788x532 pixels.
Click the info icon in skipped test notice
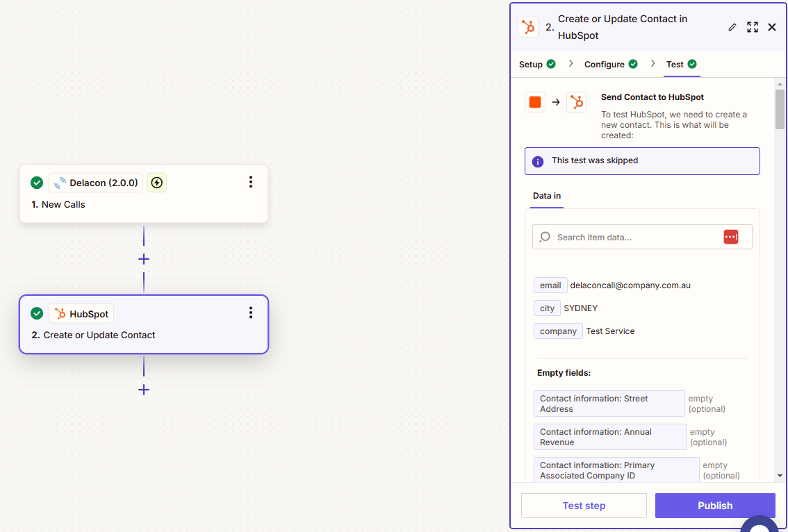pos(538,162)
